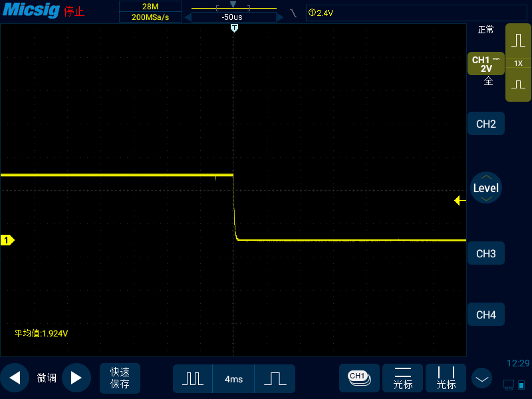Tap the 平均值:1.924V measurement readout
532x399 pixels.
[x=41, y=334]
